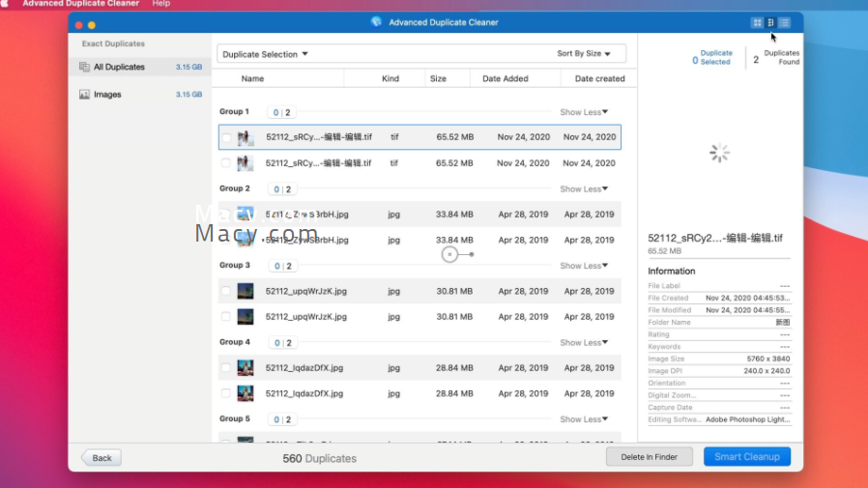Click 30.81 MB size in second Group 3 row
The image size is (868, 488).
(454, 317)
